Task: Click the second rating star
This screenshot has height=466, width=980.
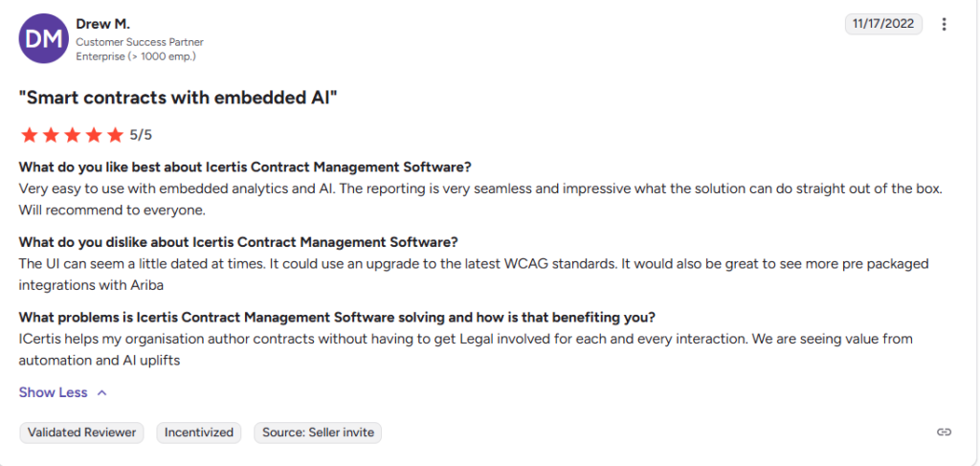Action: click(51, 135)
